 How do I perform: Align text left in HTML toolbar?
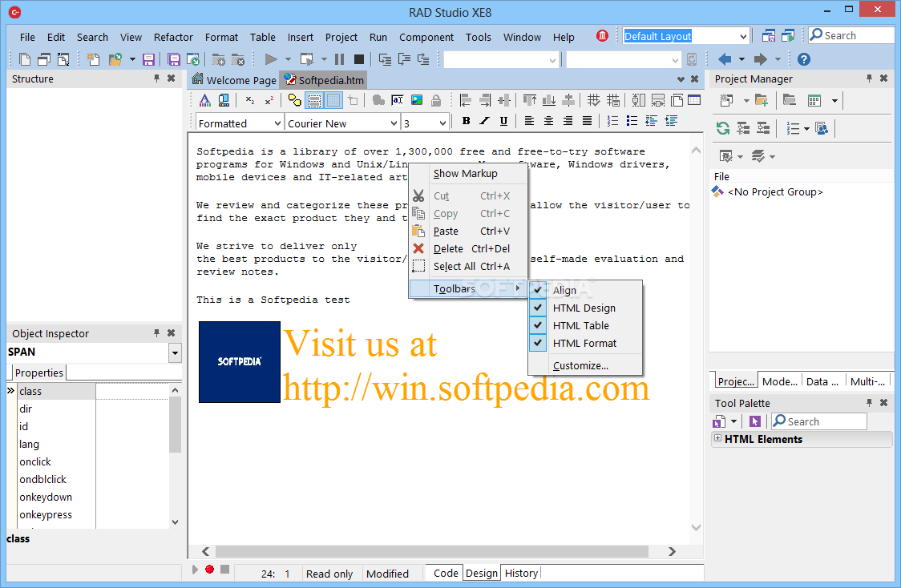click(529, 121)
